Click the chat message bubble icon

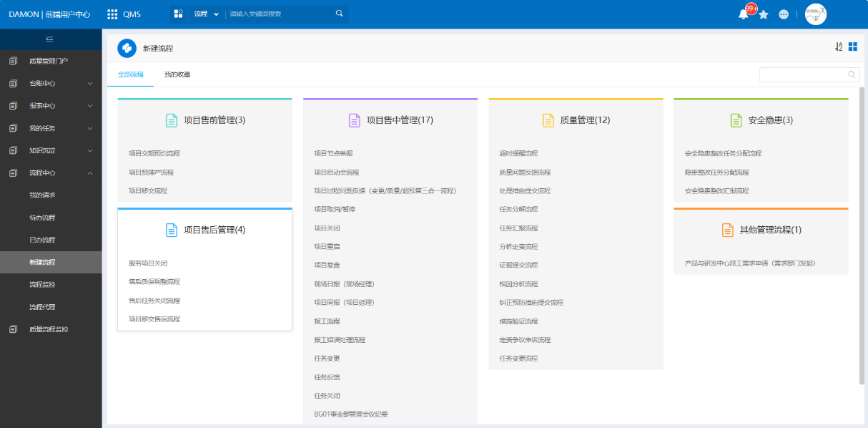coord(784,14)
